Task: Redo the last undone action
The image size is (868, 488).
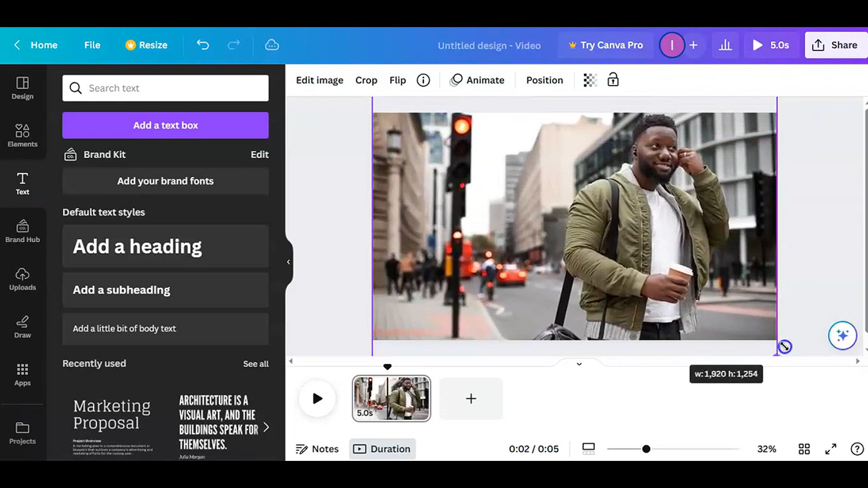Action: pos(233,45)
